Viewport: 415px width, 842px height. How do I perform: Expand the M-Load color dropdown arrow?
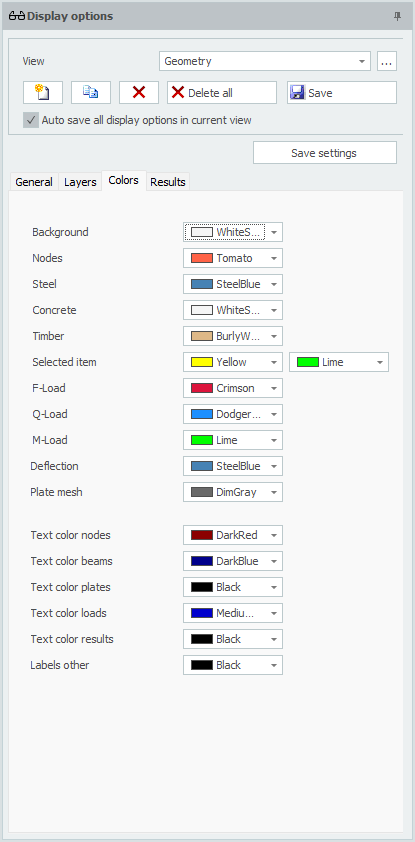pyautogui.click(x=274, y=440)
